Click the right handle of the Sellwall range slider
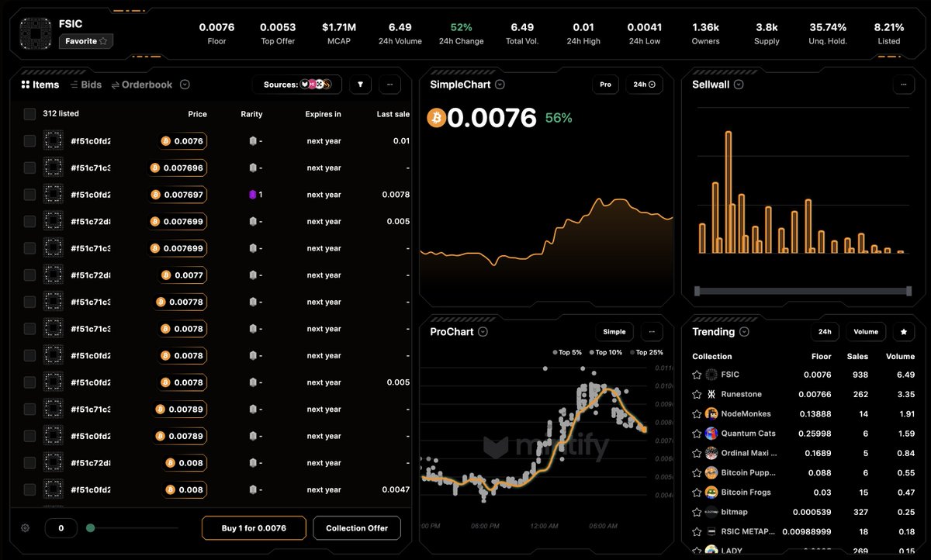Viewport: 931px width, 560px height. click(x=909, y=291)
